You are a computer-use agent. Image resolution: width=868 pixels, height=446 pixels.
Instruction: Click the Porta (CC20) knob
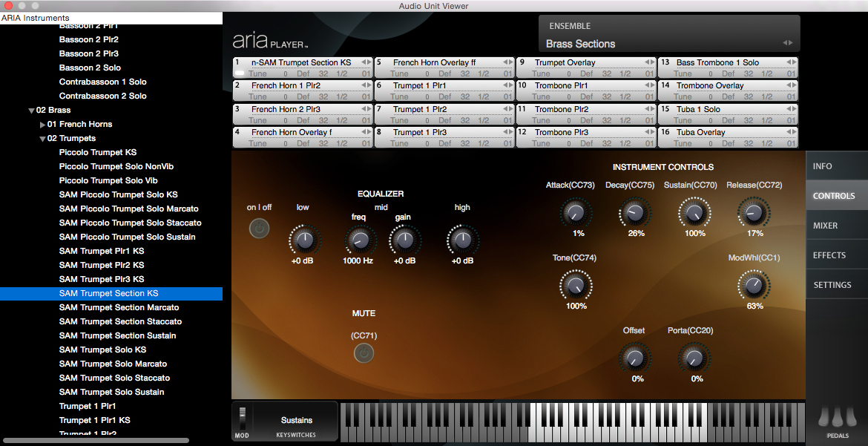click(x=694, y=358)
